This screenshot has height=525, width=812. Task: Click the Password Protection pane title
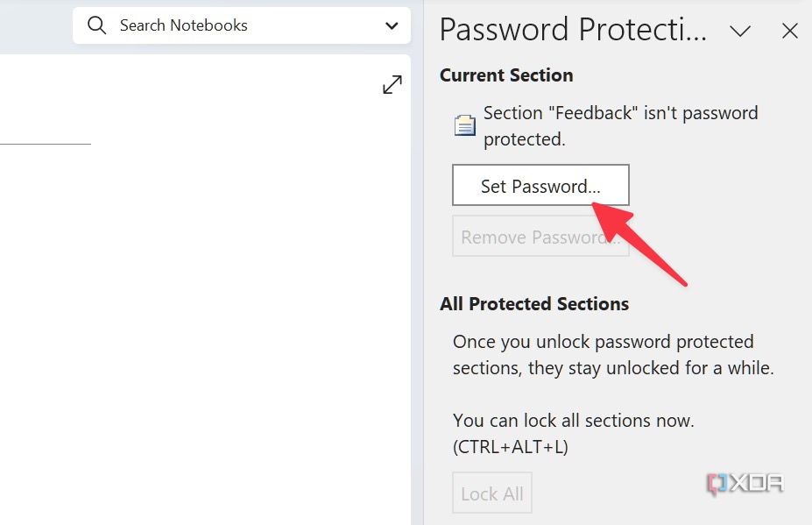coord(571,29)
